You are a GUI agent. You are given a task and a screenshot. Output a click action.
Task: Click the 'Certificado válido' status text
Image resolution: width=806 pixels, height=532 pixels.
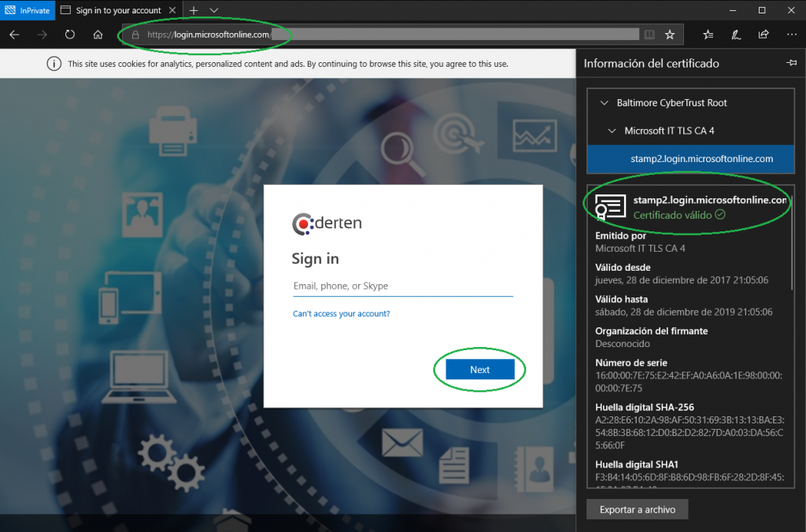[x=679, y=215]
